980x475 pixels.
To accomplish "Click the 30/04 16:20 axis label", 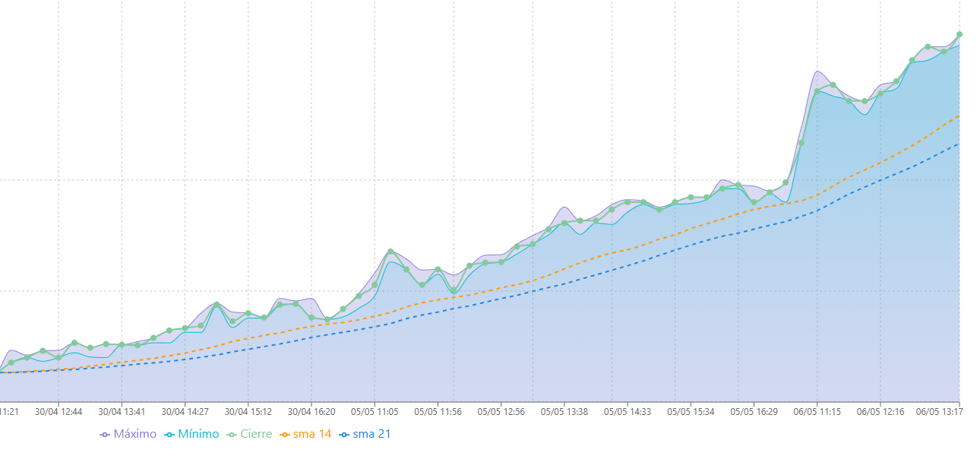I will 311,412.
